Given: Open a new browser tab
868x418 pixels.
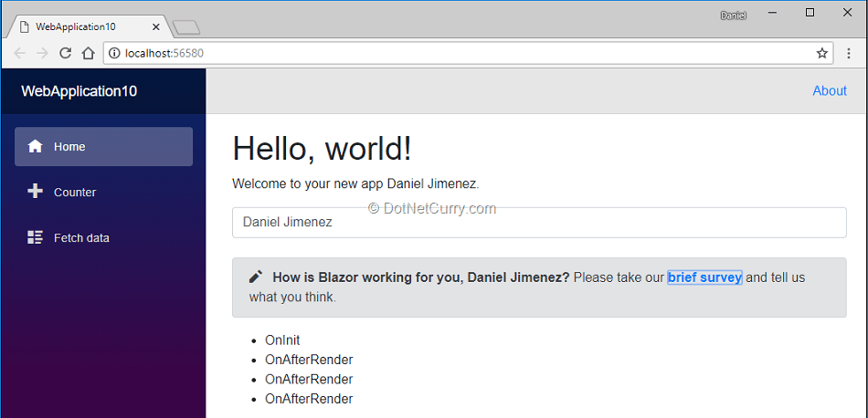Looking at the screenshot, I should pos(186,27).
